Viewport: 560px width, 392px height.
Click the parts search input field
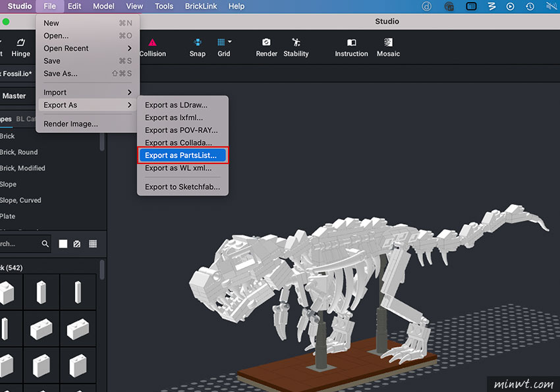(x=20, y=244)
